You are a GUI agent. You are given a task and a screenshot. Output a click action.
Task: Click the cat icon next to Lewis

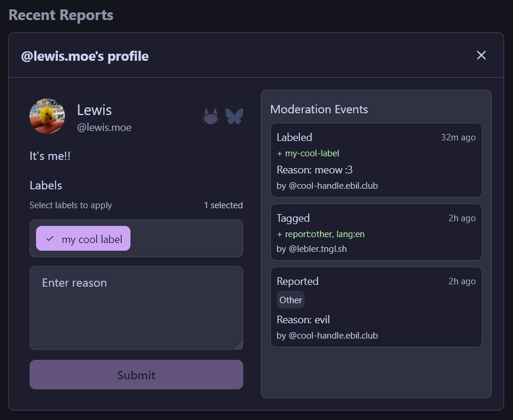tap(211, 116)
